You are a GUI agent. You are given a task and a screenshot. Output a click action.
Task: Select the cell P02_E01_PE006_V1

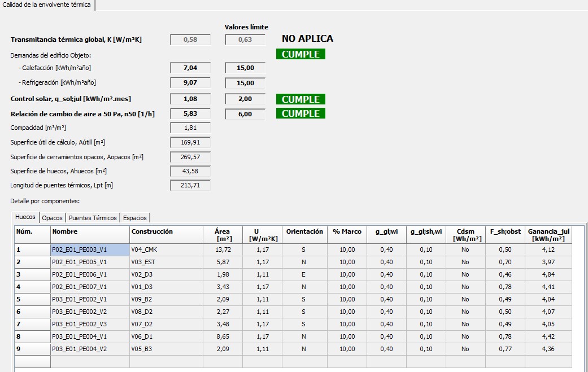[x=90, y=274]
